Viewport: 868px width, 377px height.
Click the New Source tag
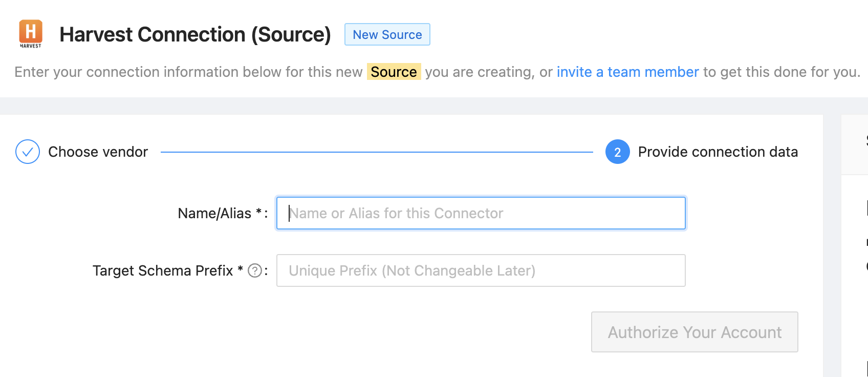(x=387, y=35)
